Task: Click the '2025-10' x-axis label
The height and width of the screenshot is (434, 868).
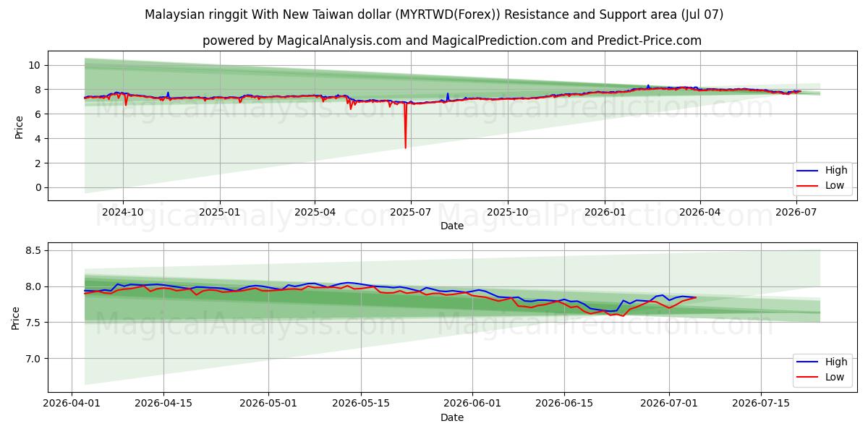Action: [508, 212]
